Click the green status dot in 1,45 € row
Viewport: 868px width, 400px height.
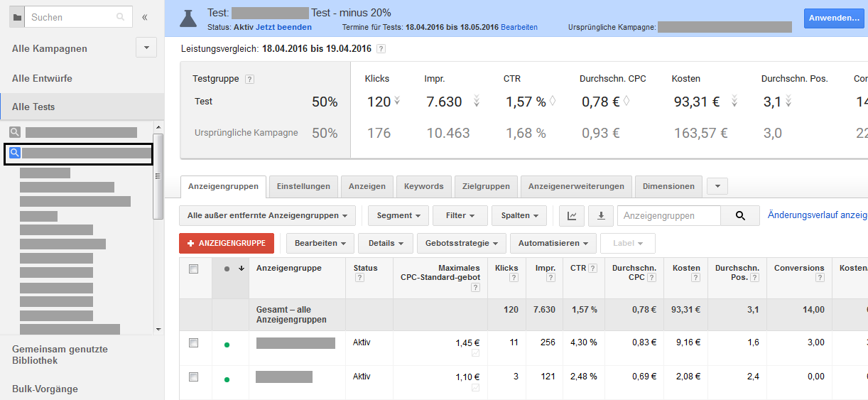point(227,345)
